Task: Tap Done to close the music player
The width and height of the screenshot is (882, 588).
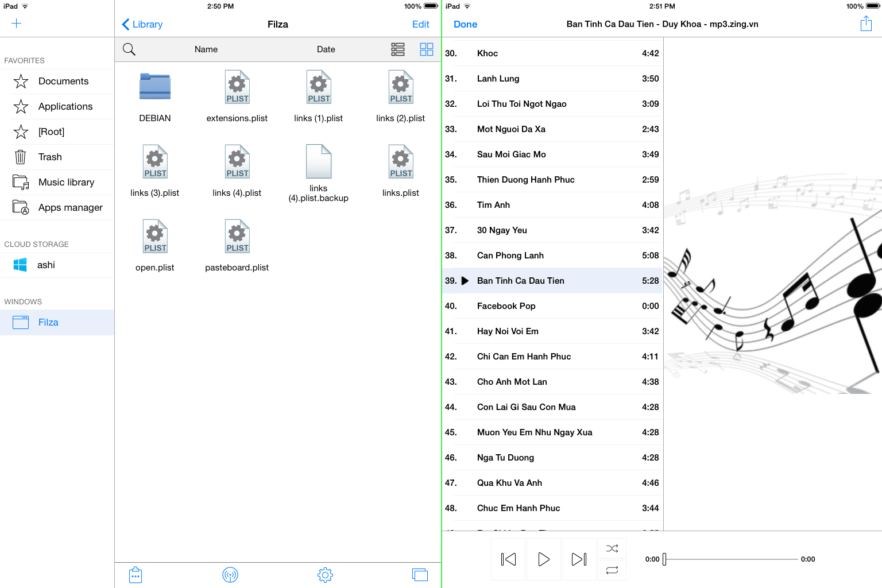Action: [x=465, y=24]
